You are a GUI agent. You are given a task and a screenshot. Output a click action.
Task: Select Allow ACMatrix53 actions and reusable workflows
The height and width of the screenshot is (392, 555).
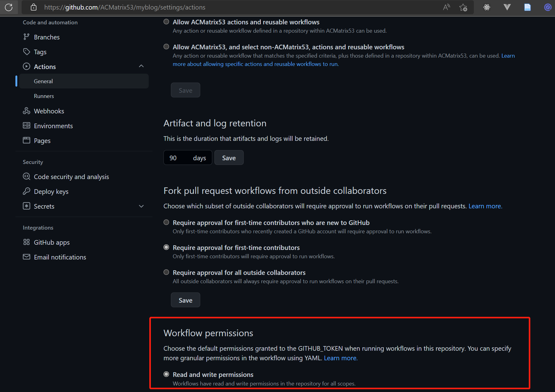pos(166,22)
